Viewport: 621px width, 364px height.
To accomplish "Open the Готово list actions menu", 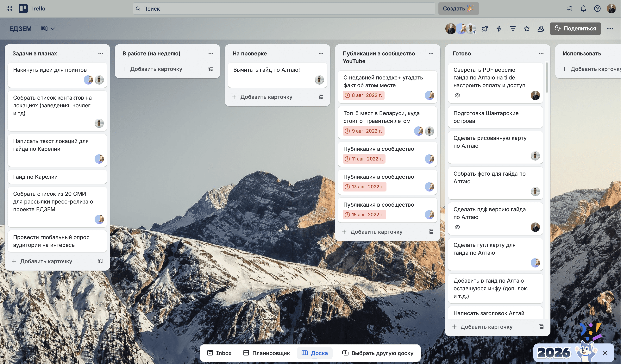I will click(x=541, y=53).
